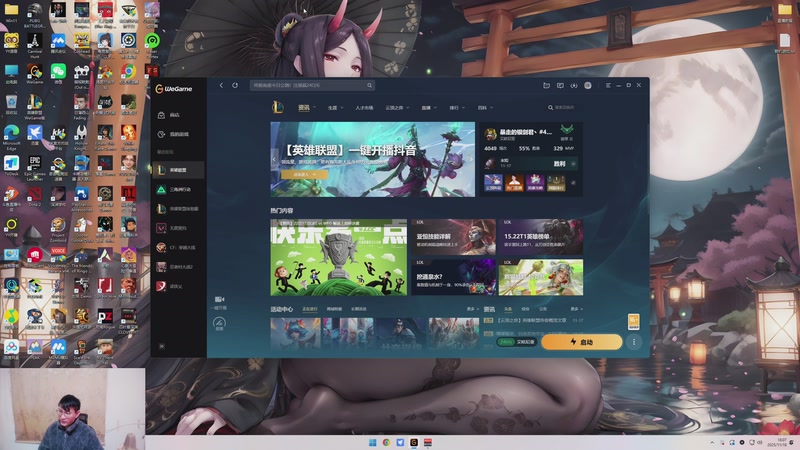Image resolution: width=800 pixels, height=450 pixels.
Task: Open Google Chrome from the Windows taskbar
Action: tap(386, 442)
